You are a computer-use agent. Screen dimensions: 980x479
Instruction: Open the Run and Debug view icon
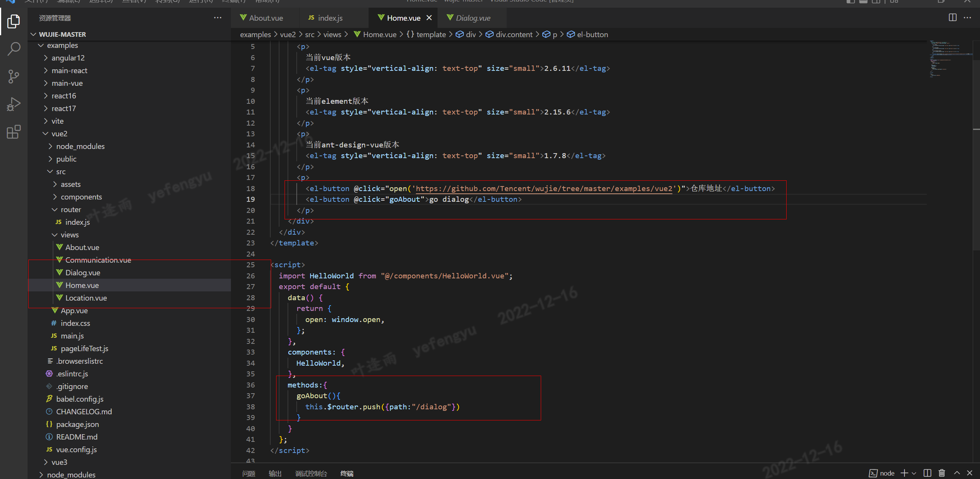[14, 104]
